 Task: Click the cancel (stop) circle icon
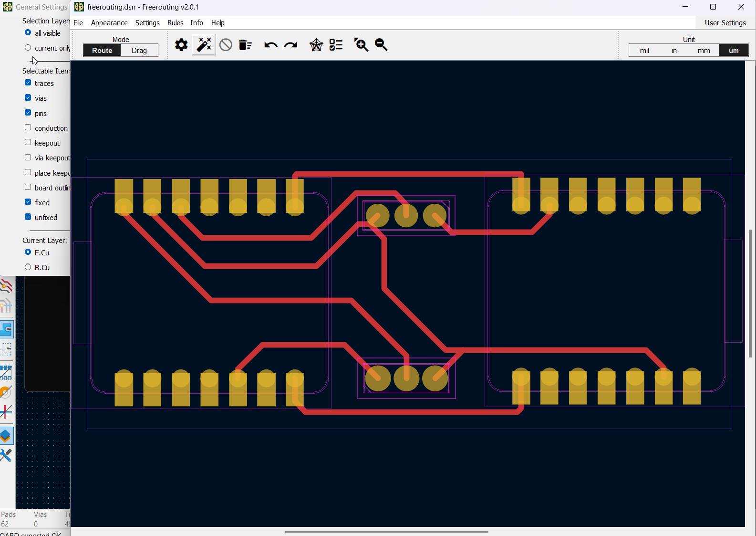click(x=226, y=45)
